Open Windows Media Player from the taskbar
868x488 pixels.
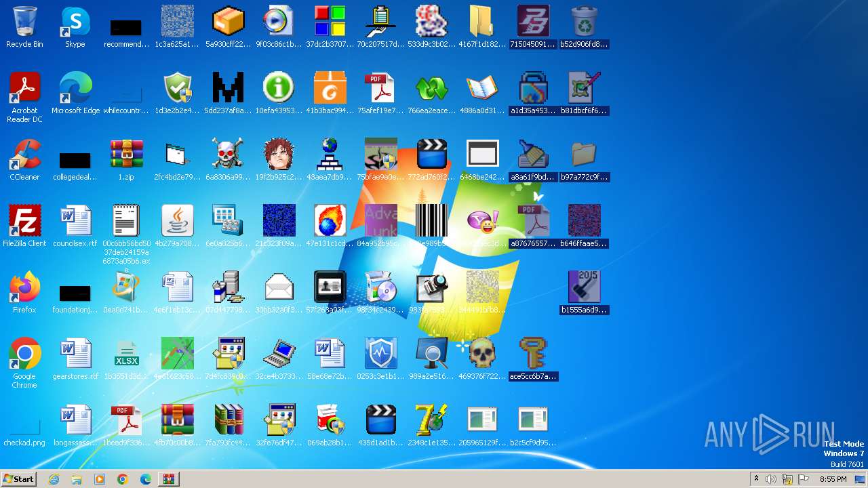[x=100, y=479]
